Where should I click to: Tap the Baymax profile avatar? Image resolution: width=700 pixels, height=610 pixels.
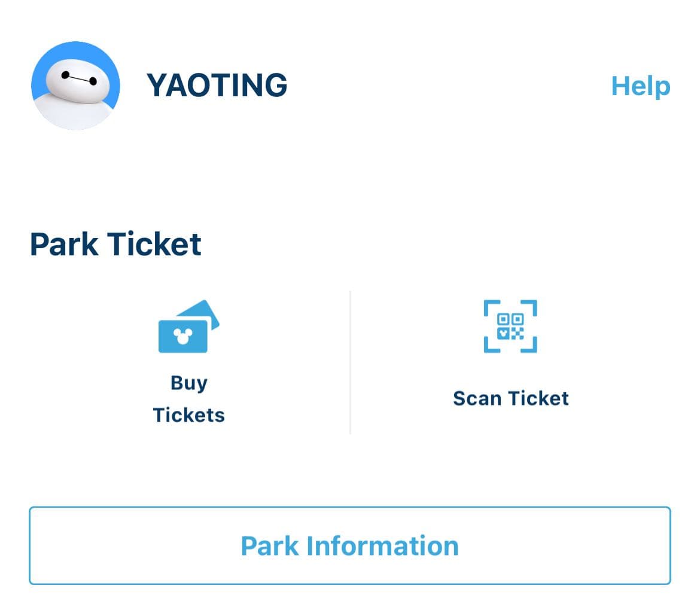click(75, 86)
